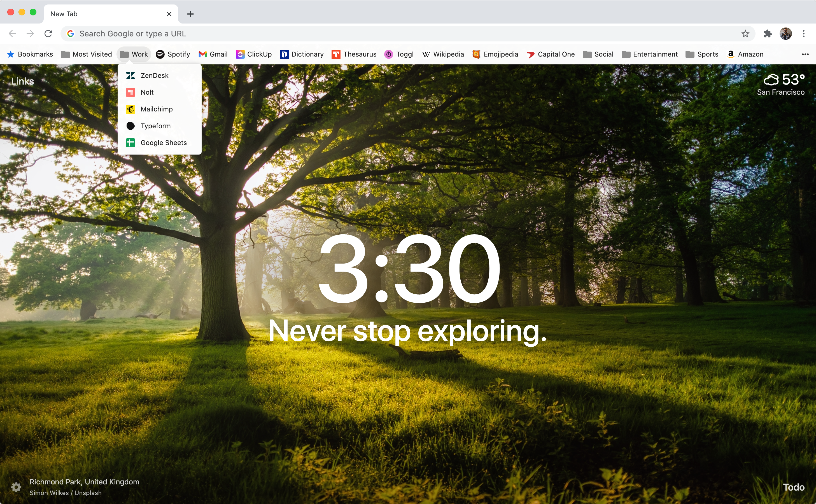Show more bookmarks overflow menu

coord(805,54)
